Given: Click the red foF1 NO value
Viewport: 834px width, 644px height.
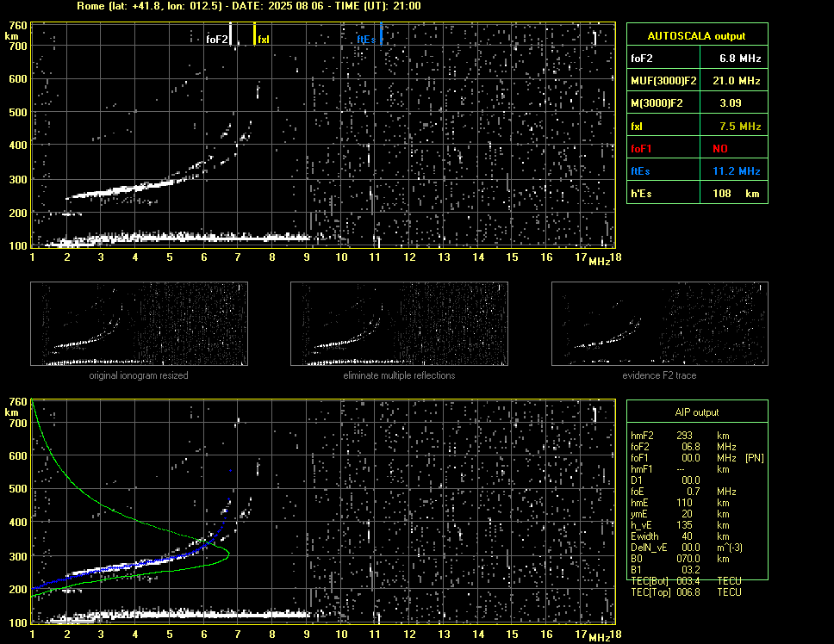Looking at the screenshot, I should click(720, 149).
